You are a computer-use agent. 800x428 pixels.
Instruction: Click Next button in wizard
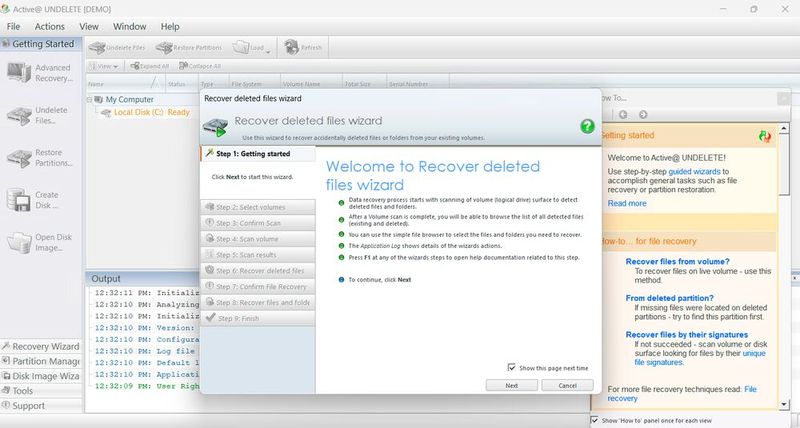point(511,386)
